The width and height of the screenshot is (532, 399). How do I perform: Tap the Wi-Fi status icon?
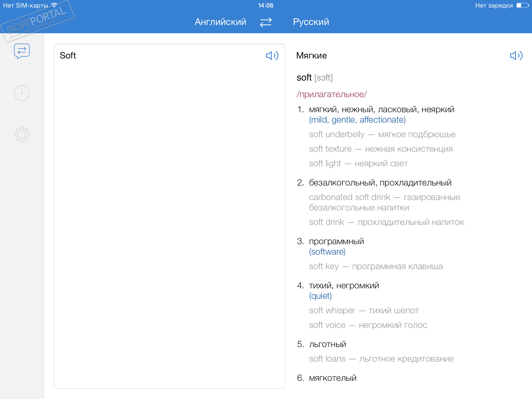coord(54,5)
